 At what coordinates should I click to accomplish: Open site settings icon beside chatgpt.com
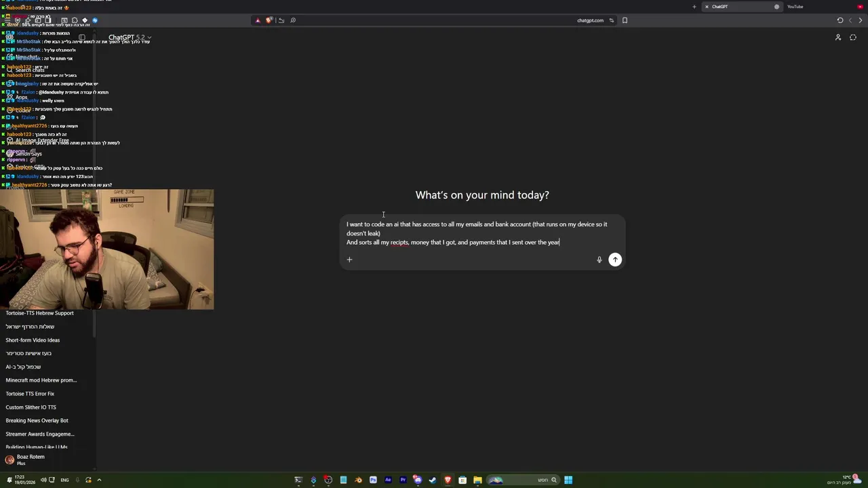[x=612, y=20]
